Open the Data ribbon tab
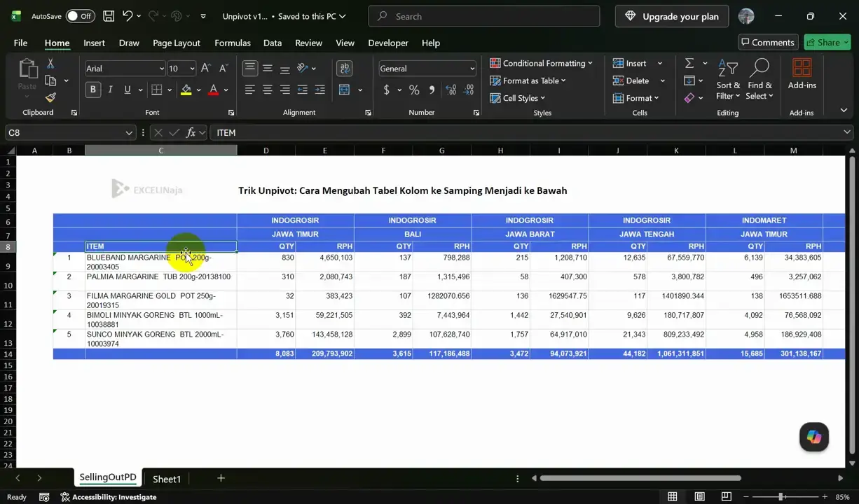Screen dimensions: 859x504 pyautogui.click(x=273, y=43)
